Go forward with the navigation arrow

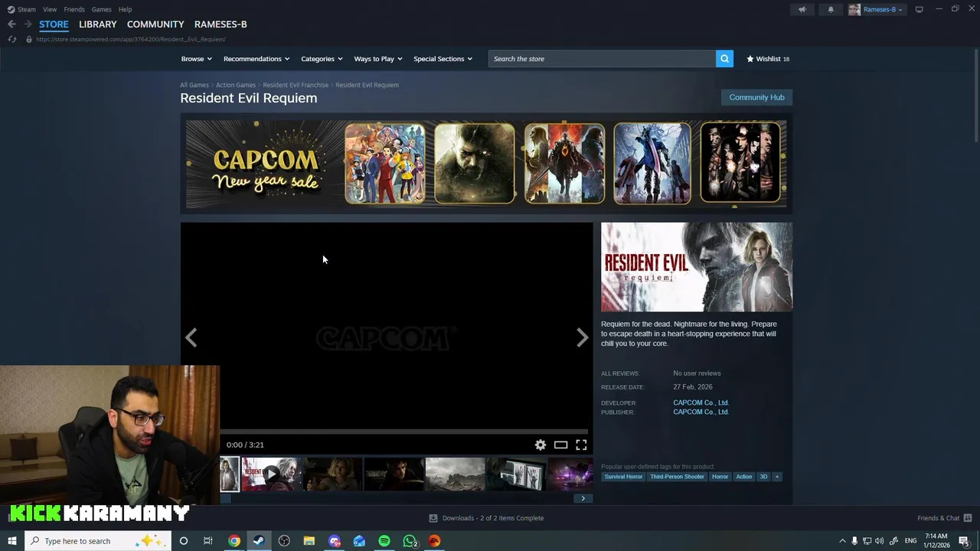28,24
